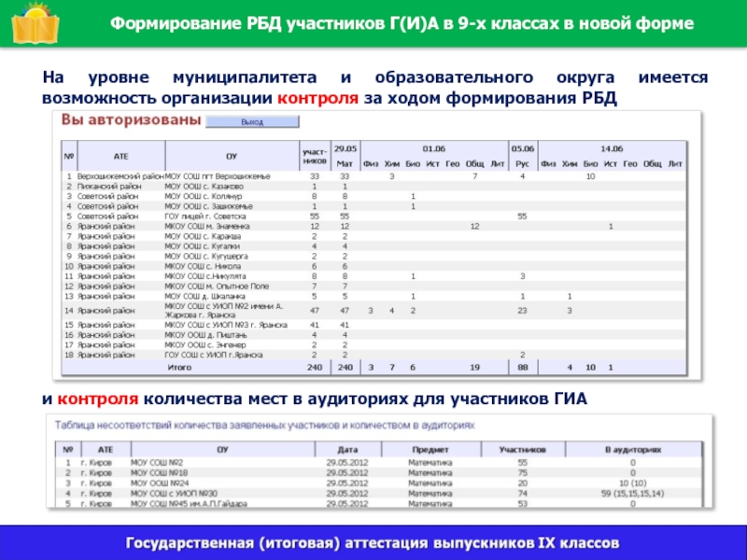Screen dimensions: 747x560
Task: Select row 'МОУ СОШ №18'
Action: click(379, 473)
